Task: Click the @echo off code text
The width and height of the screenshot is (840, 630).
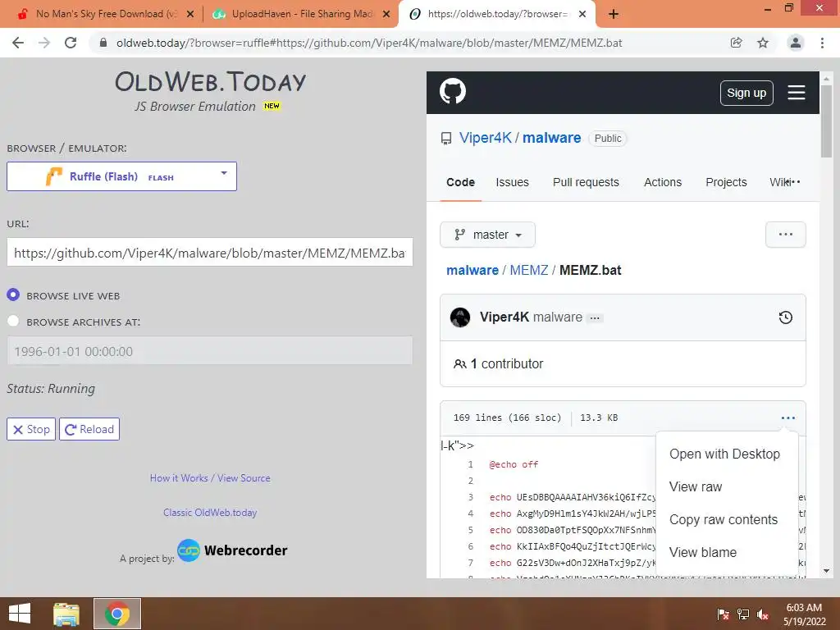Action: tap(514, 464)
